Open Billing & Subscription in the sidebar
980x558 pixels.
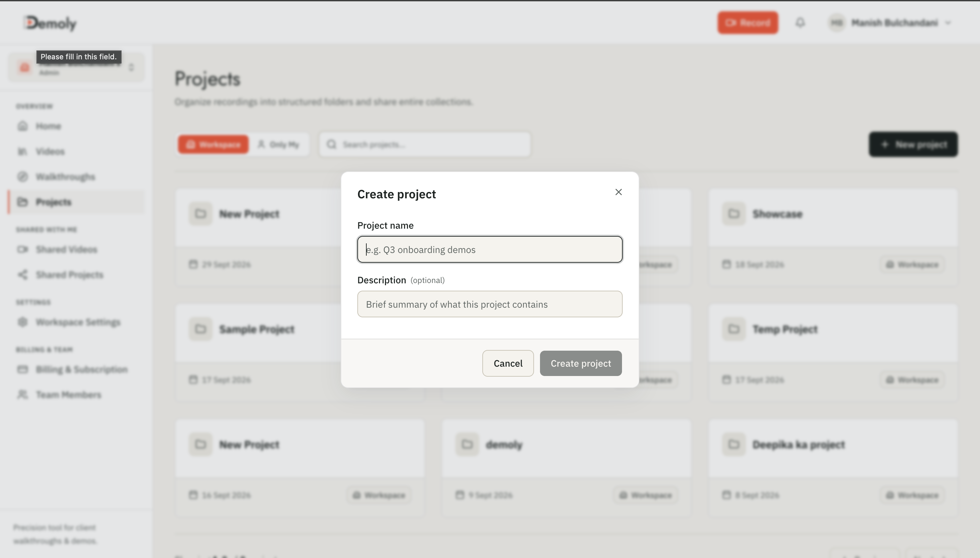(76, 369)
